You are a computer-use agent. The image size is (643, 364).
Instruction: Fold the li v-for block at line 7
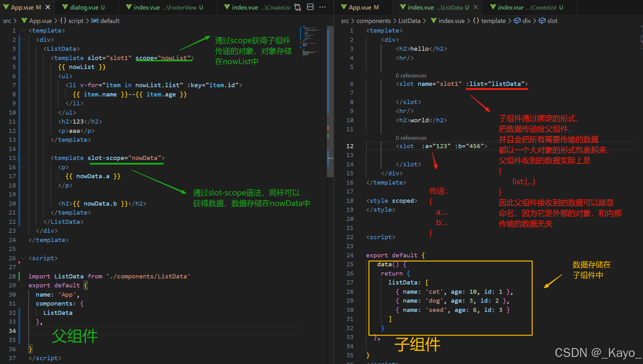coord(23,85)
